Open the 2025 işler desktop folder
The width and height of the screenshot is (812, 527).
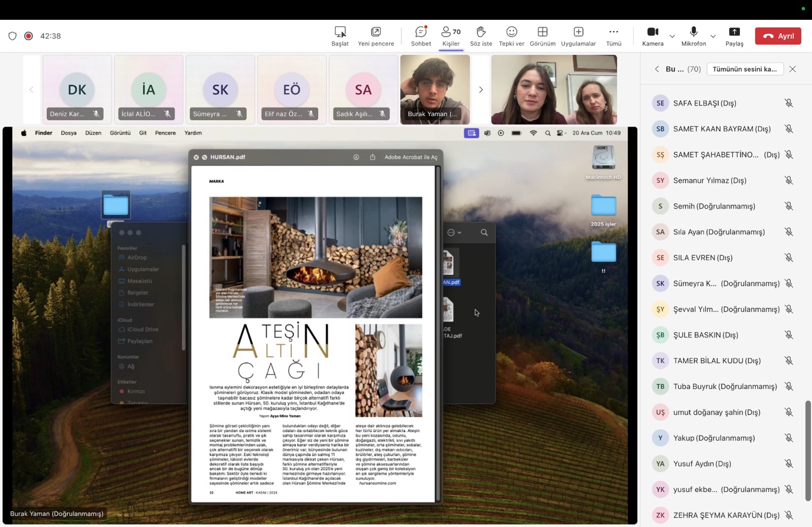click(x=603, y=210)
